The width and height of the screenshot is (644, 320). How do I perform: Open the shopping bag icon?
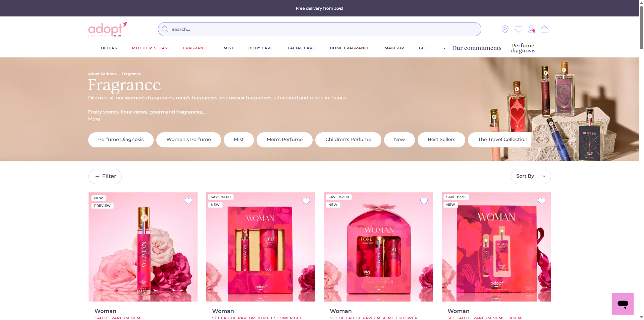[x=544, y=29]
